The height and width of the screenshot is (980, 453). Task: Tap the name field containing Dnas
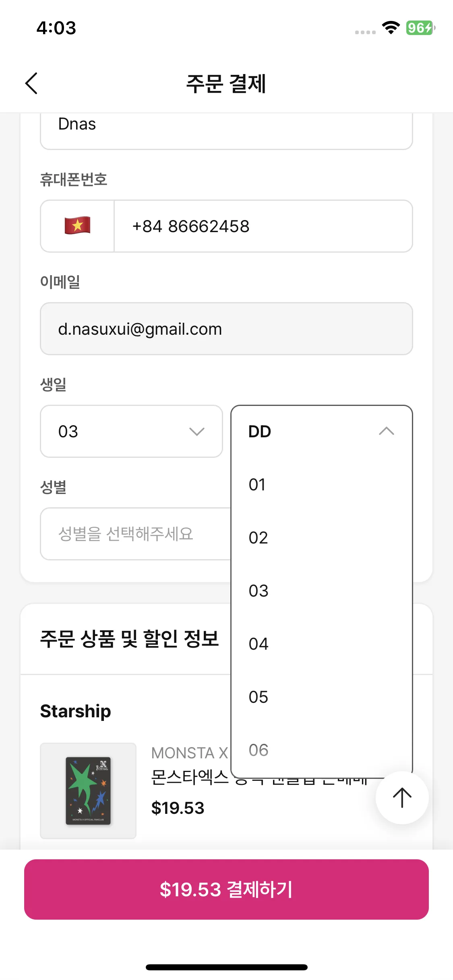coord(226,128)
